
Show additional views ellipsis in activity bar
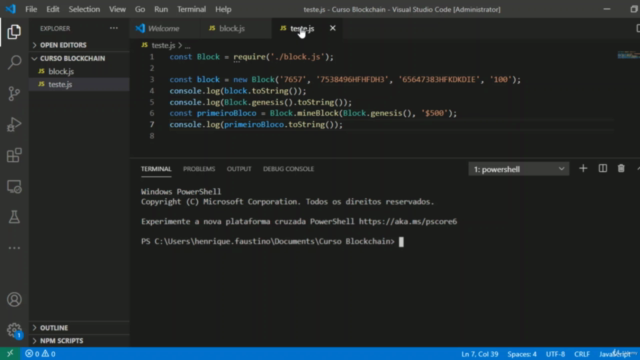point(14,248)
